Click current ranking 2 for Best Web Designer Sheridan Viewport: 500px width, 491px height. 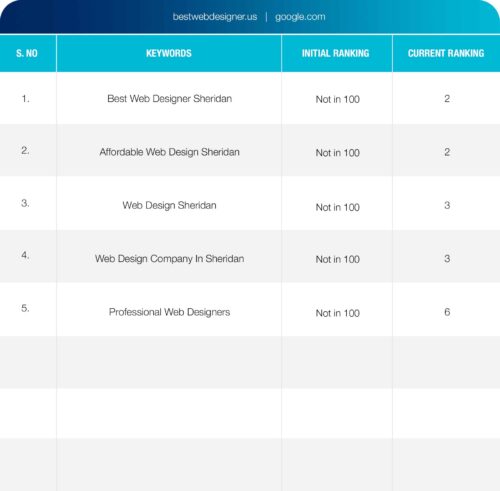click(x=447, y=99)
